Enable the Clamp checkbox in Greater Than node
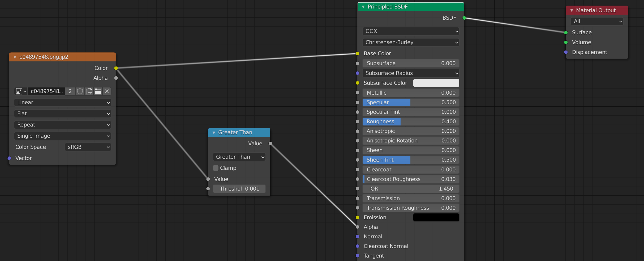Screen dimensions: 644x261 (216, 168)
